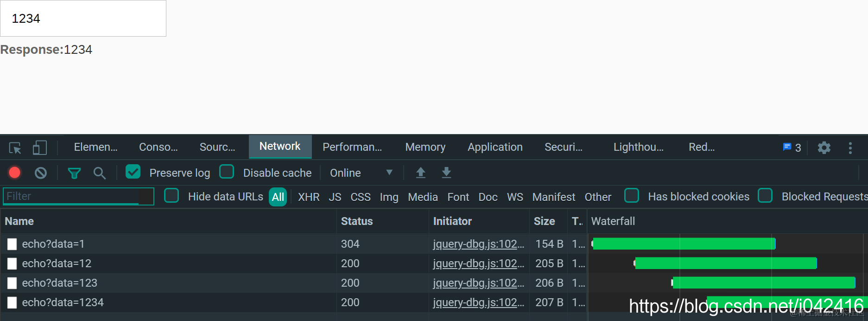
Task: Open the Memory tab
Action: (x=425, y=147)
